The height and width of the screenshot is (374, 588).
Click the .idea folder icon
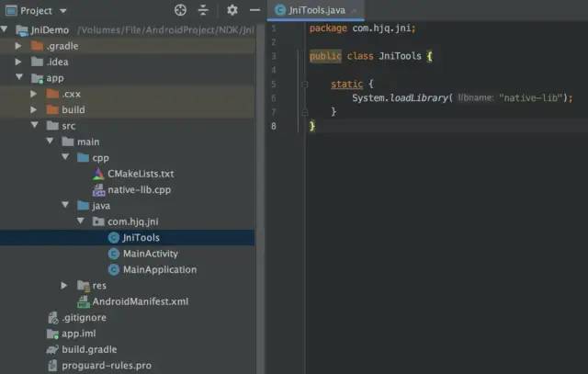pyautogui.click(x=37, y=62)
